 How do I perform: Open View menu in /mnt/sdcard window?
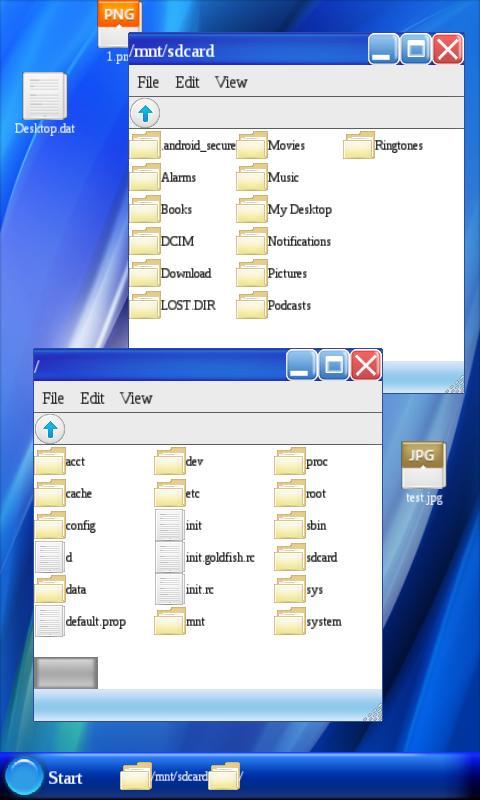click(x=231, y=82)
